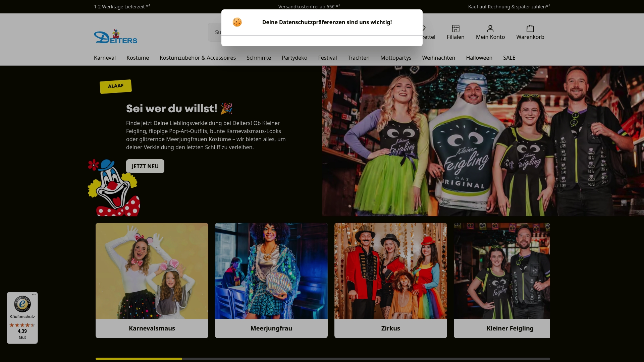The width and height of the screenshot is (644, 362).
Task: Select the Meerjungfrau costume photo
Action: tap(271, 271)
